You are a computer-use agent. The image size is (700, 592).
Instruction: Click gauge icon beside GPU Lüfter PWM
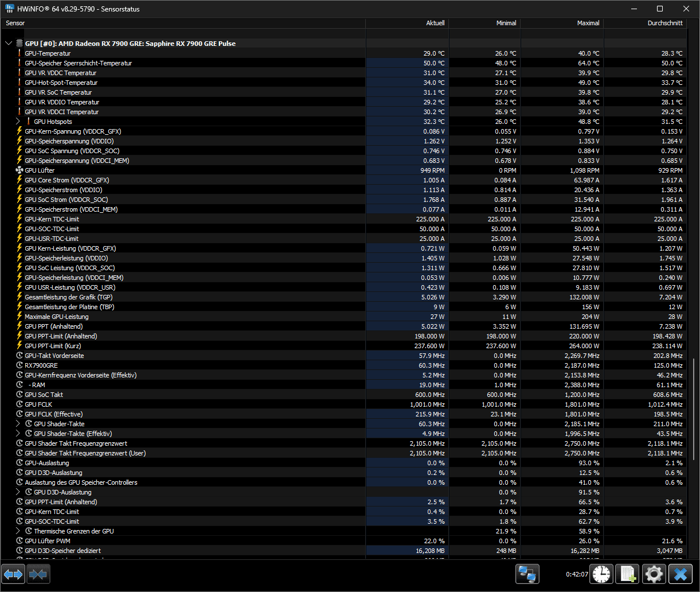pyautogui.click(x=19, y=541)
